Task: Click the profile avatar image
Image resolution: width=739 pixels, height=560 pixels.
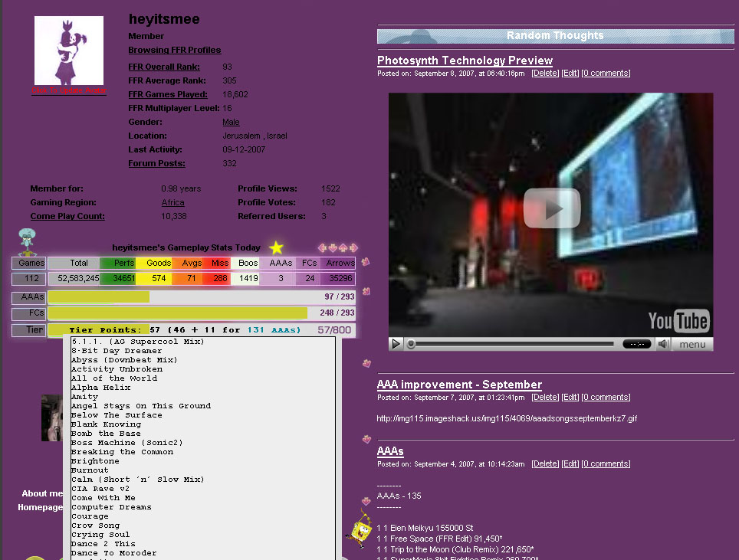Action: click(69, 51)
